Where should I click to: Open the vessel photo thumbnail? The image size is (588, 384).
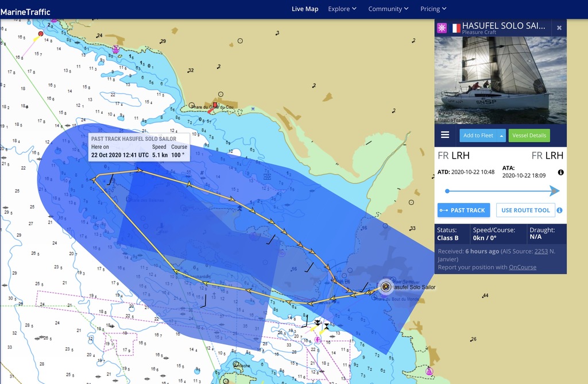tap(501, 80)
